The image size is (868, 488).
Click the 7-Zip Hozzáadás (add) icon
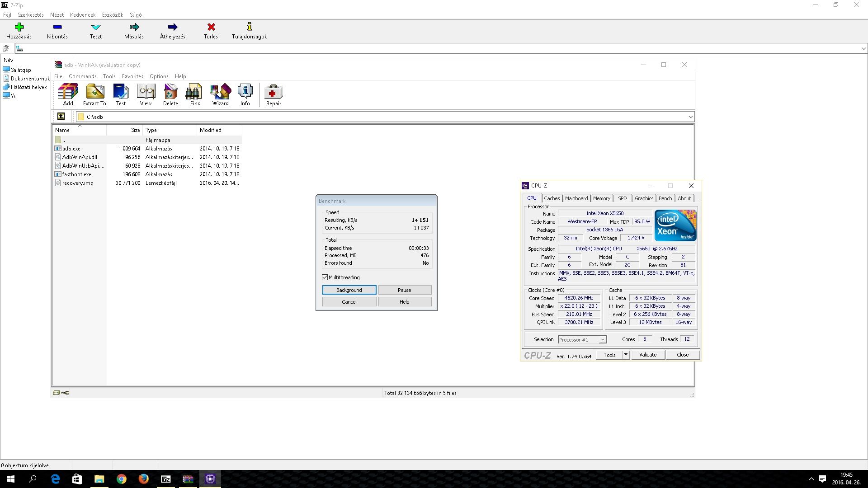[19, 27]
